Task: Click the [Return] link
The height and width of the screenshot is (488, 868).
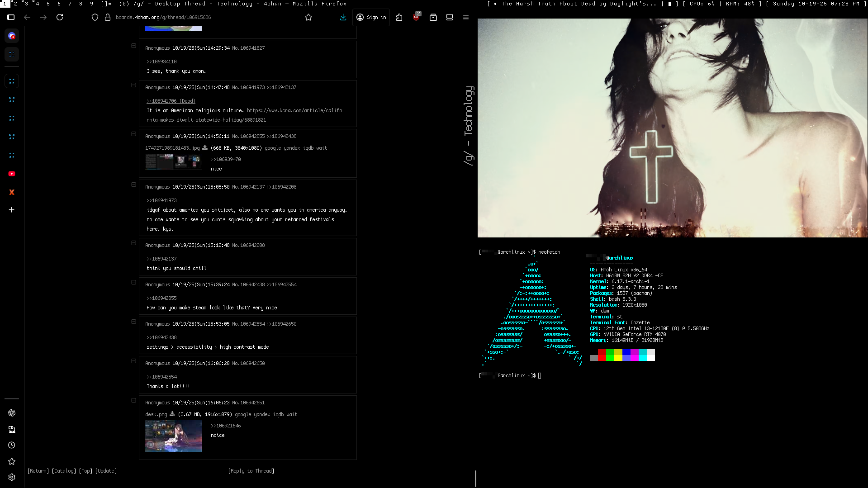Action: [x=38, y=471]
